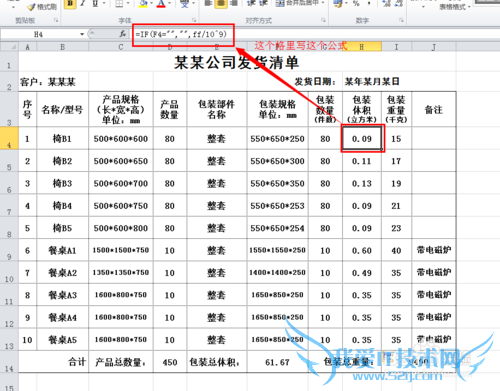Viewport: 500px width, 391px height.
Task: Select row 9 header
Action: (9, 250)
